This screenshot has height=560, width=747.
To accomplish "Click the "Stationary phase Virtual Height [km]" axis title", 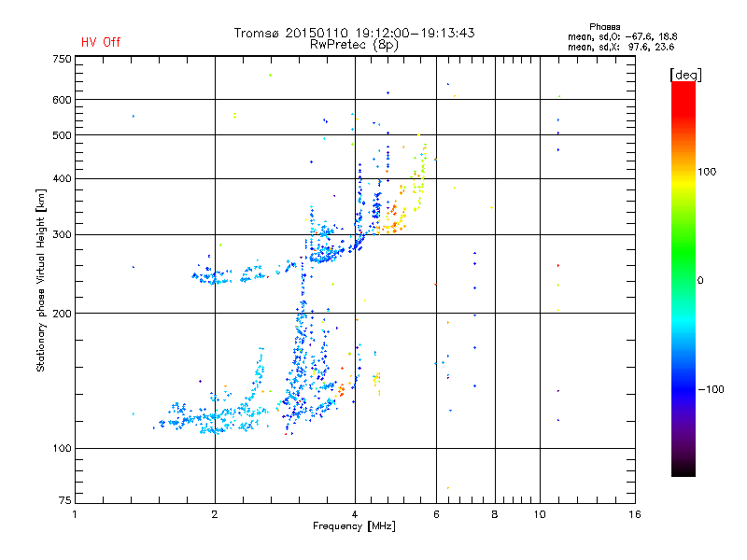I will point(41,280).
